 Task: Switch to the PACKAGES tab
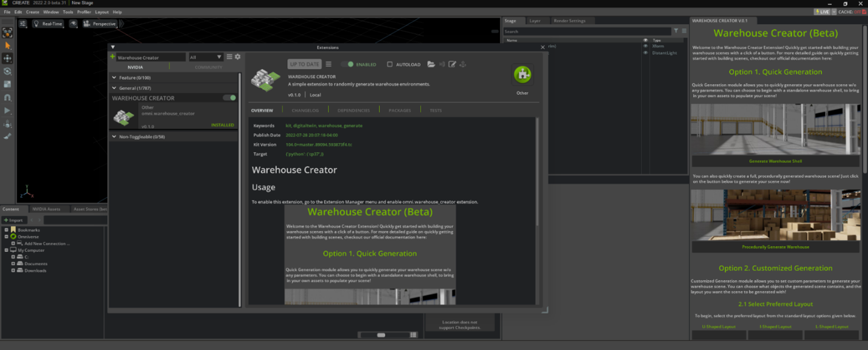pos(400,110)
